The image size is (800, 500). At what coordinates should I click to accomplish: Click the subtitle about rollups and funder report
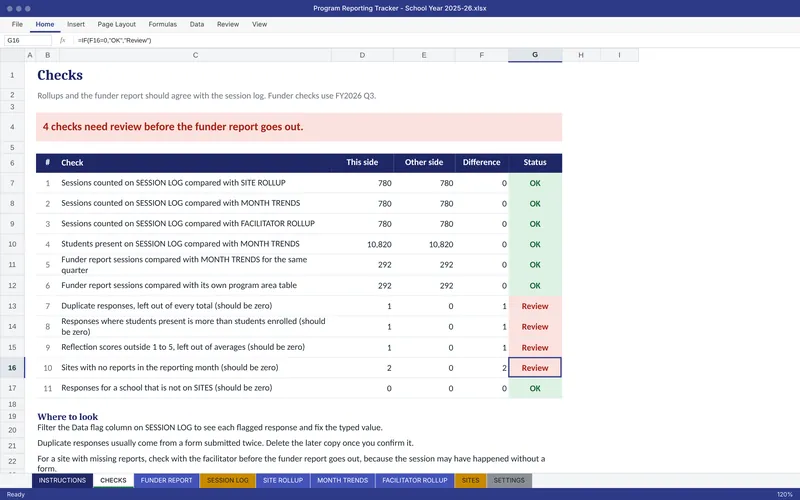click(207, 95)
